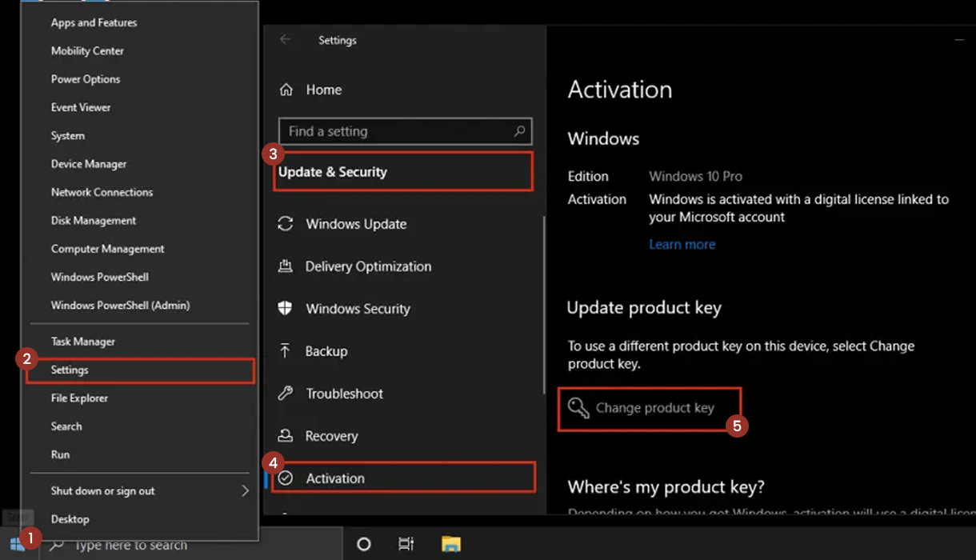
Task: Click the Troubleshoot wrench icon
Action: coord(286,394)
